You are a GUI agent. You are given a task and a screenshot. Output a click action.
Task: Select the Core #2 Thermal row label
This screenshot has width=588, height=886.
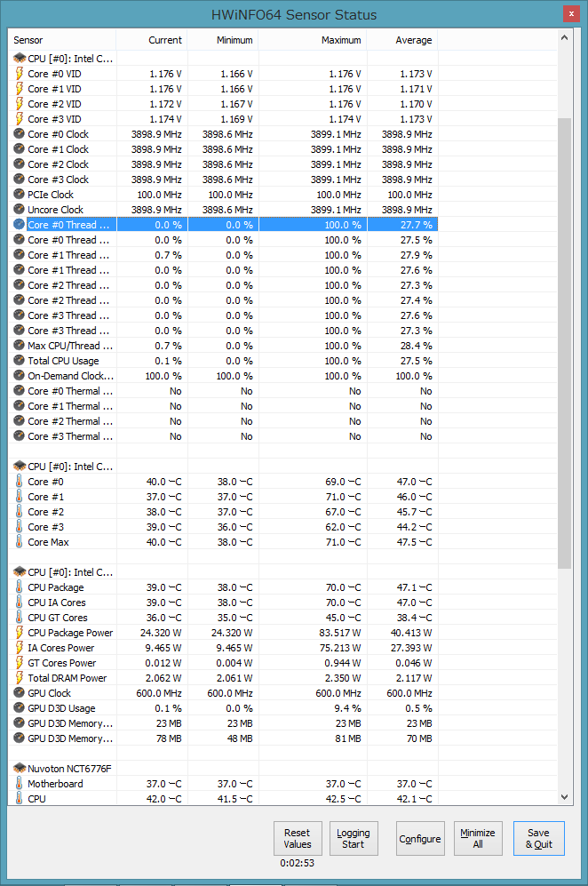[x=70, y=421]
